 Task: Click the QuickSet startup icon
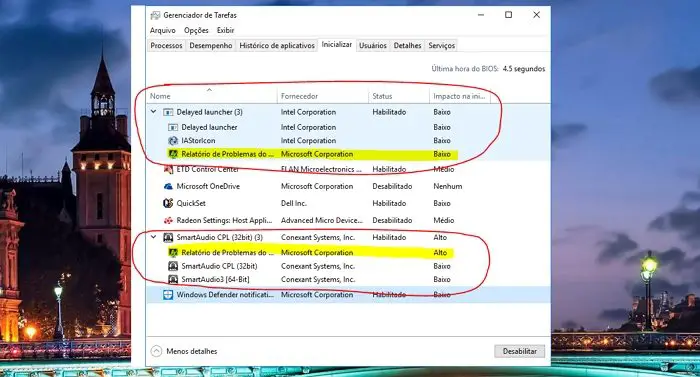[x=168, y=203]
